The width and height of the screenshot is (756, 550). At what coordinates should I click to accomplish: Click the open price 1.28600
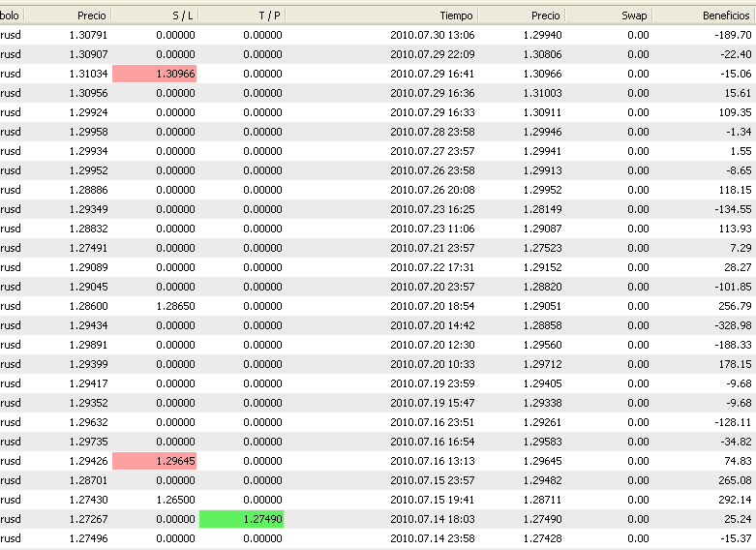pyautogui.click(x=88, y=306)
